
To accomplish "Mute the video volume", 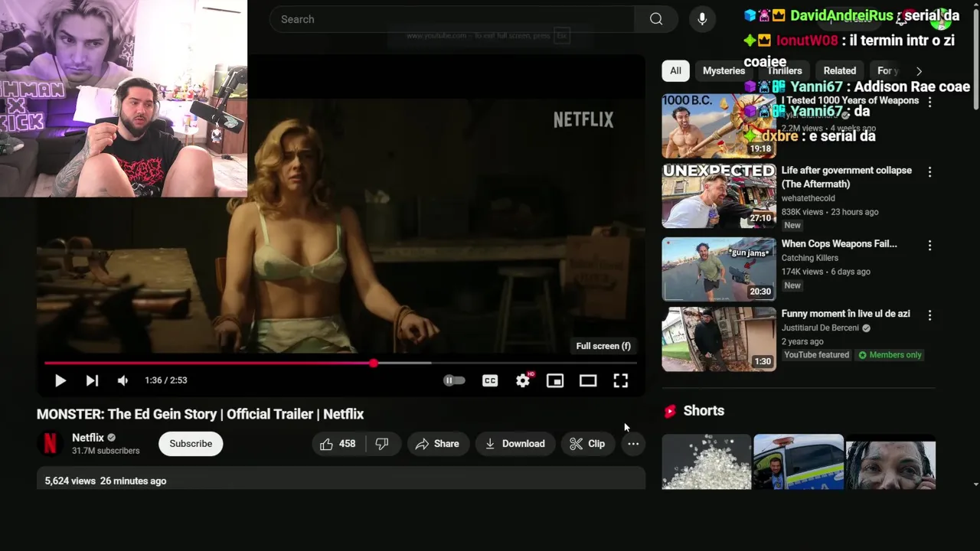I will 122,380.
